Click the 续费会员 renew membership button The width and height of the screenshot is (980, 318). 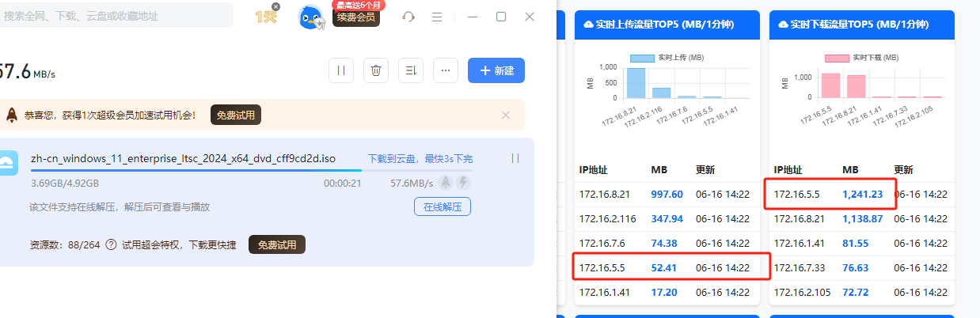coord(355,17)
